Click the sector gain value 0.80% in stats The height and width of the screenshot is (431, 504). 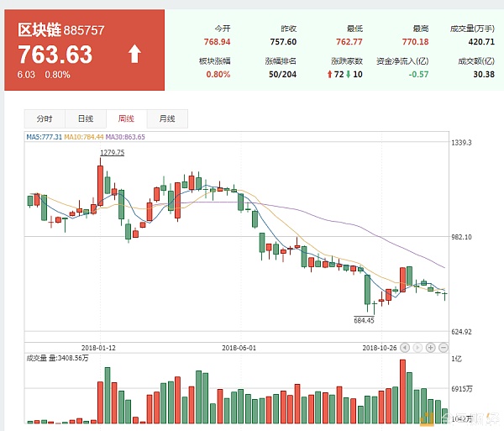[218, 75]
